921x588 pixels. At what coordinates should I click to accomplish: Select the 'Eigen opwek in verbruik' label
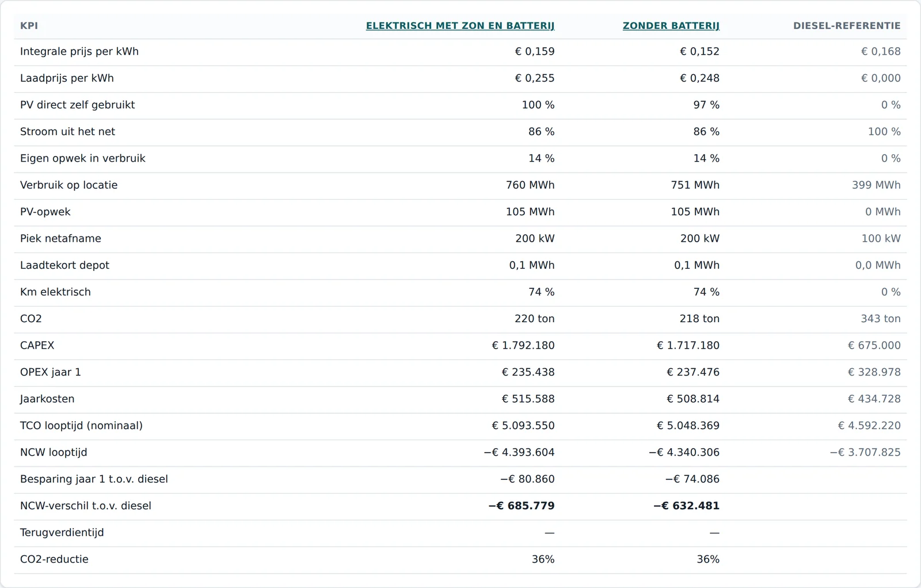(x=83, y=159)
